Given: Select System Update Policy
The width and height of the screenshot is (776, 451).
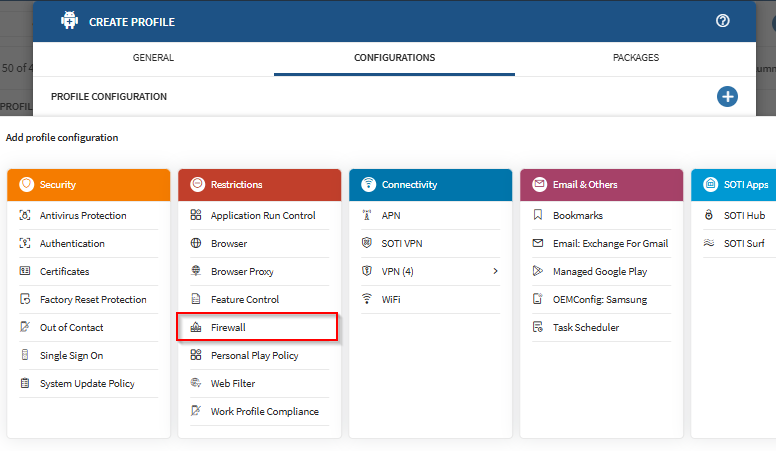Looking at the screenshot, I should click(86, 384).
